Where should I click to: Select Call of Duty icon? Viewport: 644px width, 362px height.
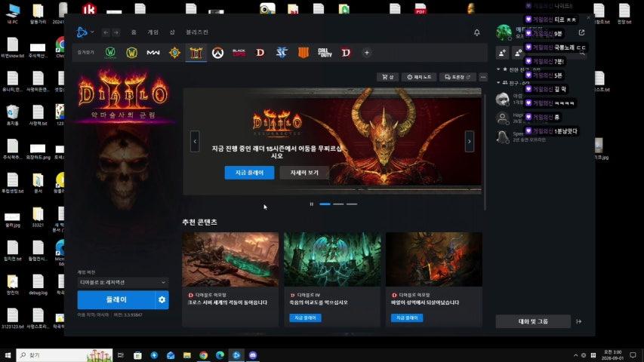pyautogui.click(x=325, y=53)
